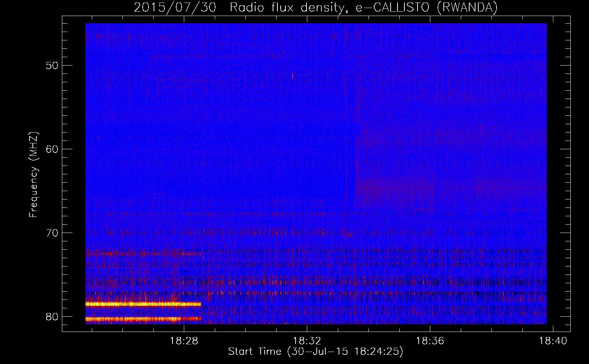This screenshot has height=364, width=589.
Task: Click the 'Frequency (MHZ)' y-axis label
Action: [33, 175]
